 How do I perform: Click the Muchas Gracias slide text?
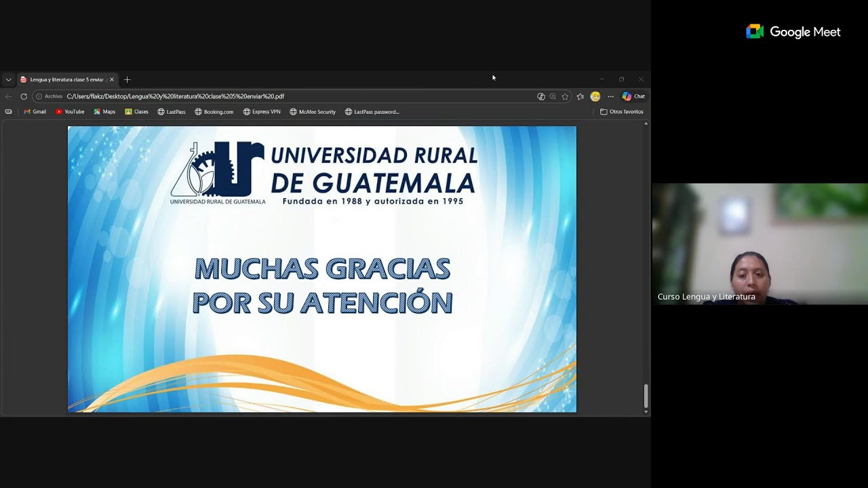(x=322, y=285)
